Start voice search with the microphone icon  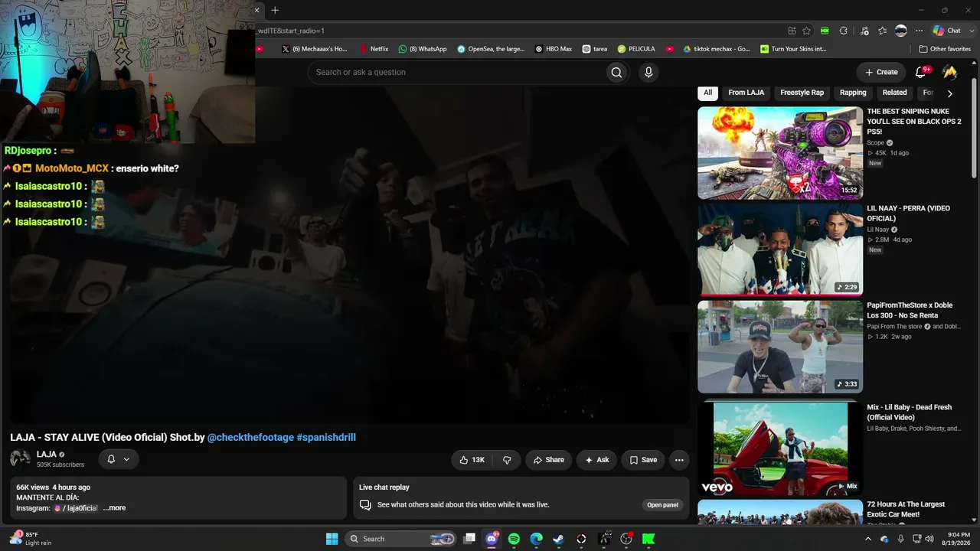[648, 73]
